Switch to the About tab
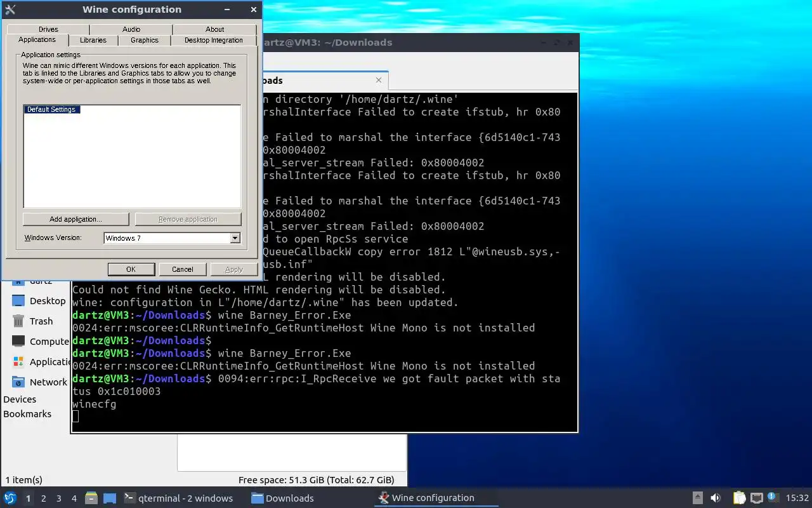Viewport: 812px width, 508px height. pyautogui.click(x=215, y=29)
